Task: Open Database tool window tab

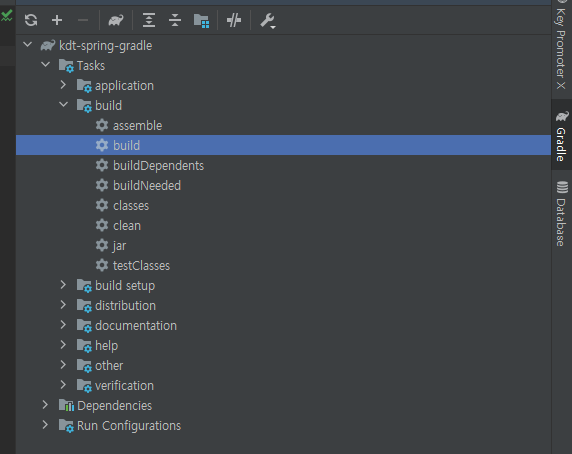Action: pyautogui.click(x=561, y=214)
